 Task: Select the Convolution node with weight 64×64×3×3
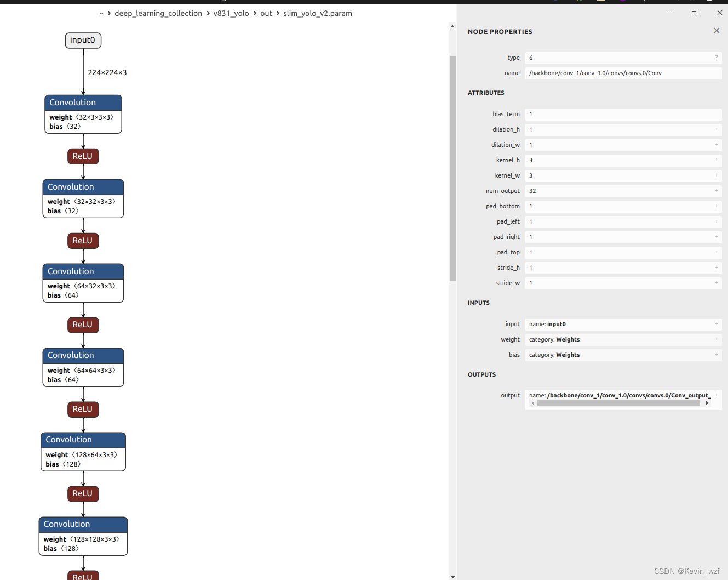tap(83, 367)
